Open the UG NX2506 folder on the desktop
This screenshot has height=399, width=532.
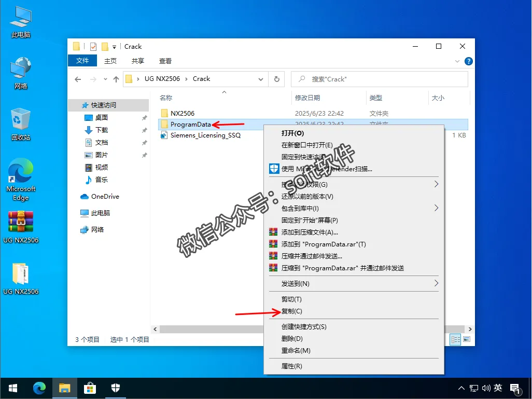21,279
